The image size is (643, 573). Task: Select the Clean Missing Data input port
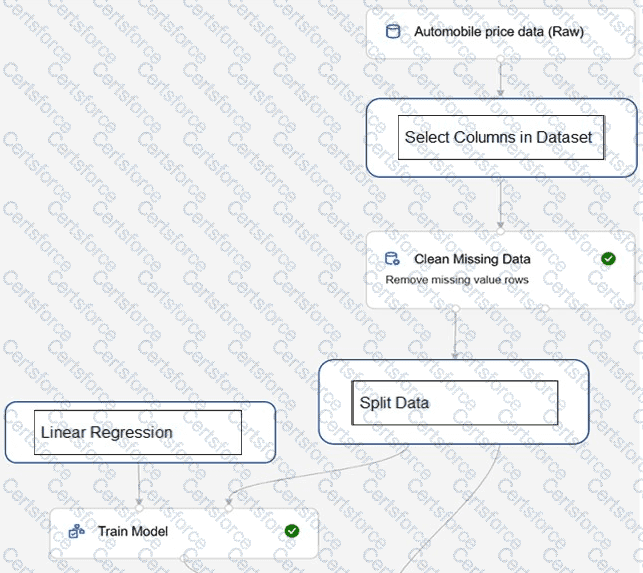click(500, 231)
